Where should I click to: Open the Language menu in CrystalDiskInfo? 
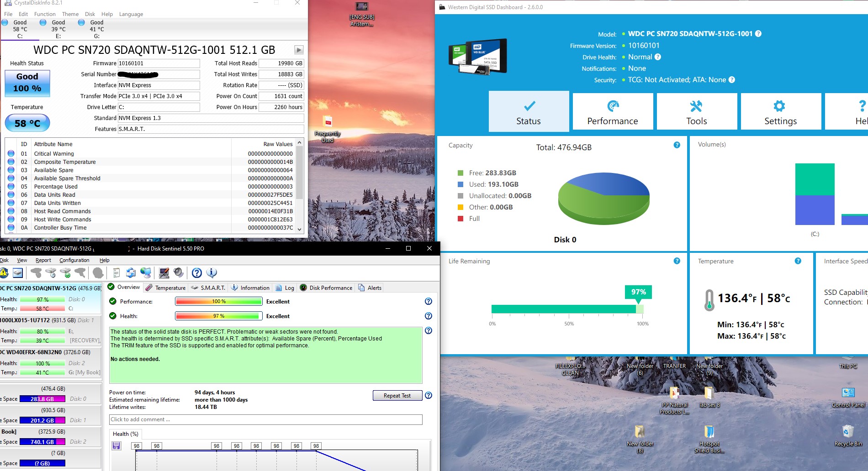pyautogui.click(x=131, y=14)
